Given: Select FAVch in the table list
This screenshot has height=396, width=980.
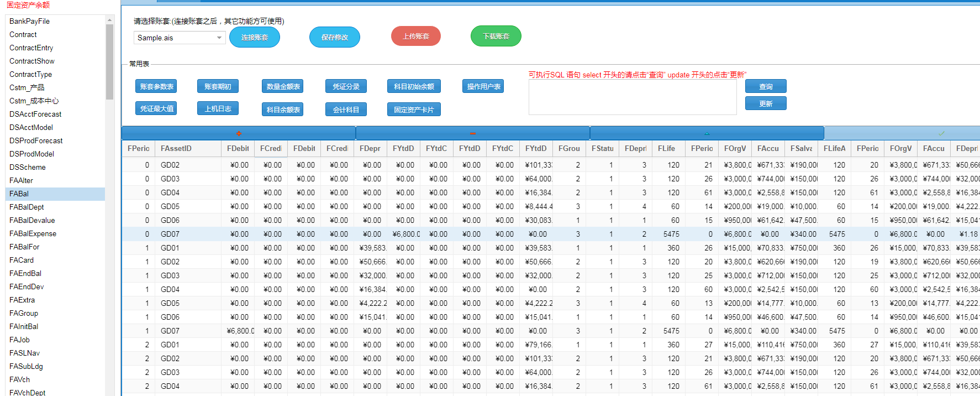Looking at the screenshot, I should (55, 379).
